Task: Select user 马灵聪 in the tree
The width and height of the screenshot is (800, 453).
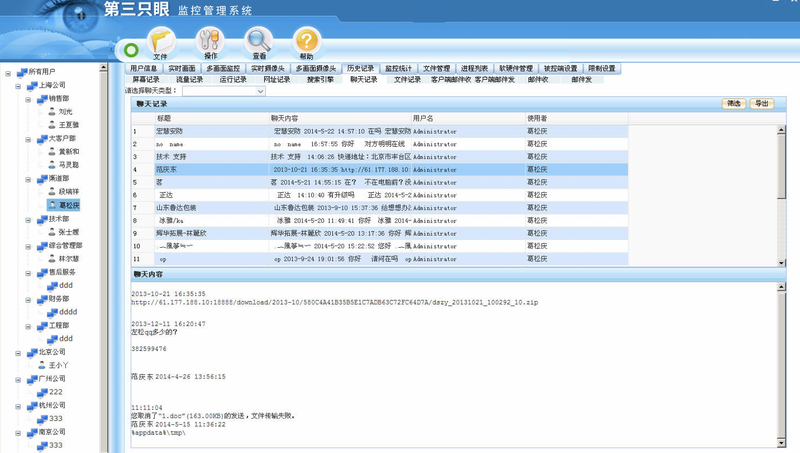Action: (x=64, y=164)
